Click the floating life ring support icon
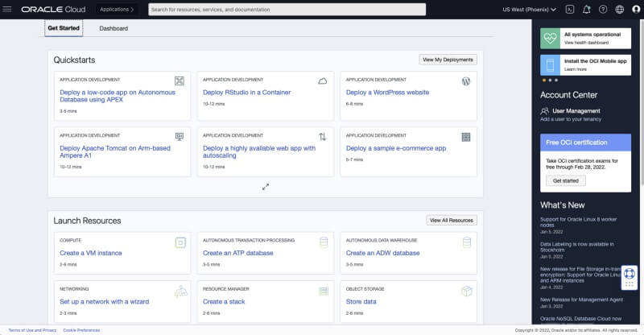The width and height of the screenshot is (644, 335). tap(629, 274)
